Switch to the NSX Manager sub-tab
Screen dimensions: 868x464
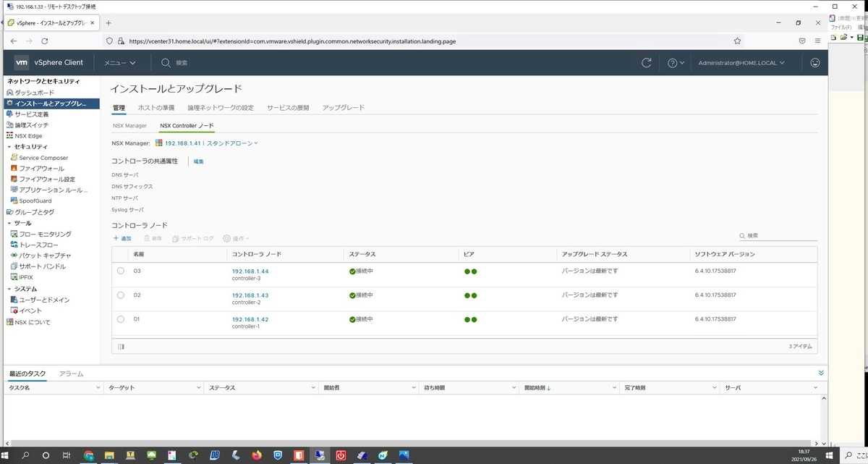pos(130,125)
